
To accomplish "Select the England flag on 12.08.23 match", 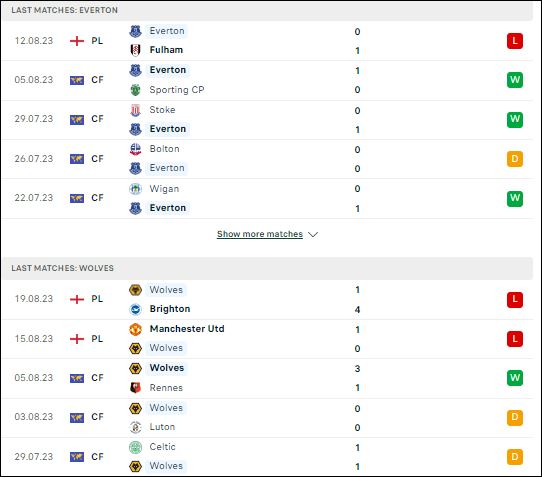I will pos(77,41).
